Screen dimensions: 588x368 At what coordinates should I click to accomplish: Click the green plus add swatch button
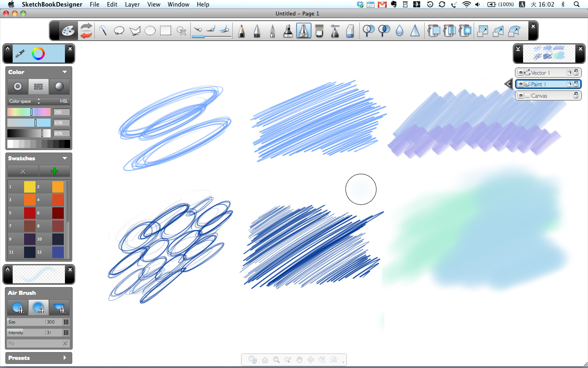click(54, 171)
